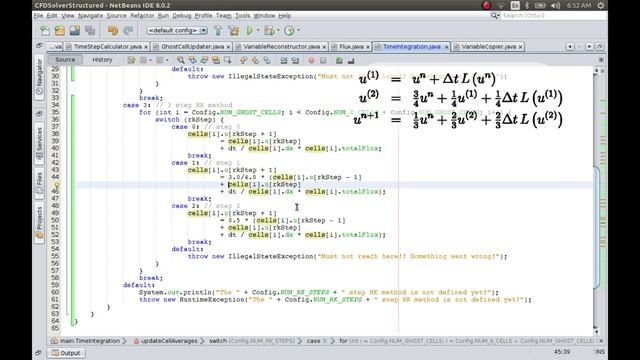Click the Stop Macro Recording icon

pos(323,60)
